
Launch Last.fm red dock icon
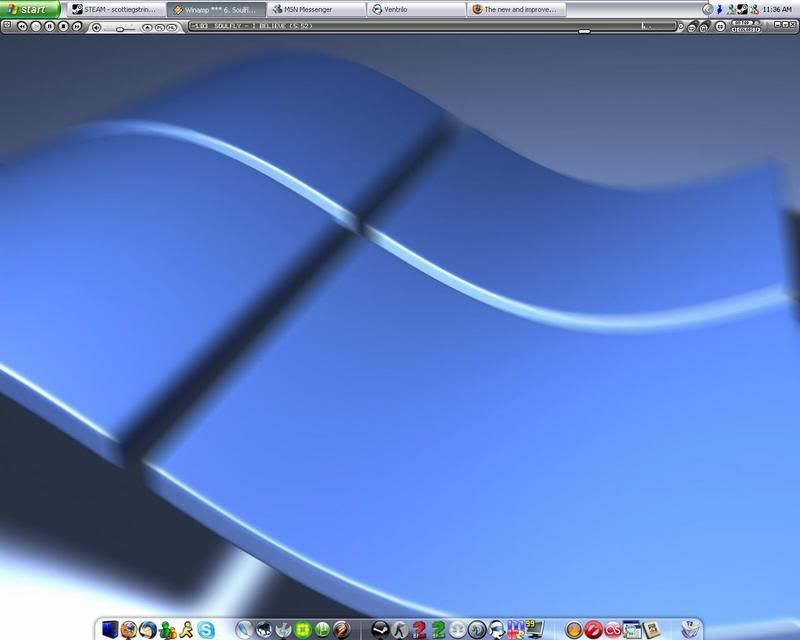click(613, 630)
